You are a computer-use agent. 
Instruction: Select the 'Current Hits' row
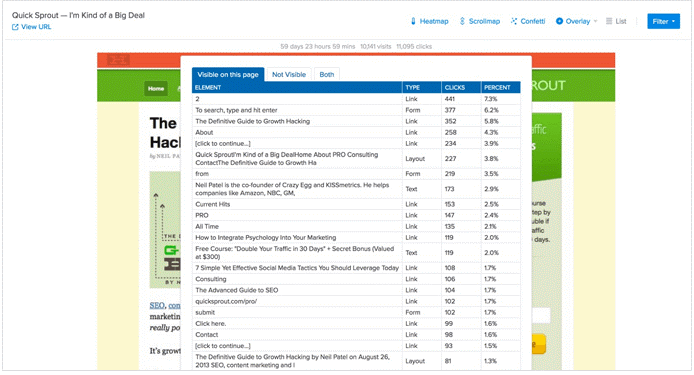click(356, 204)
